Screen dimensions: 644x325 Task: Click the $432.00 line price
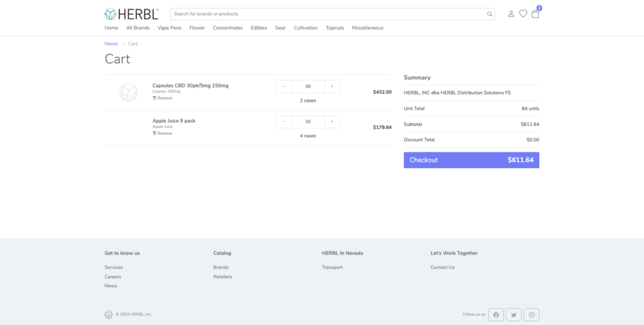[x=382, y=92]
